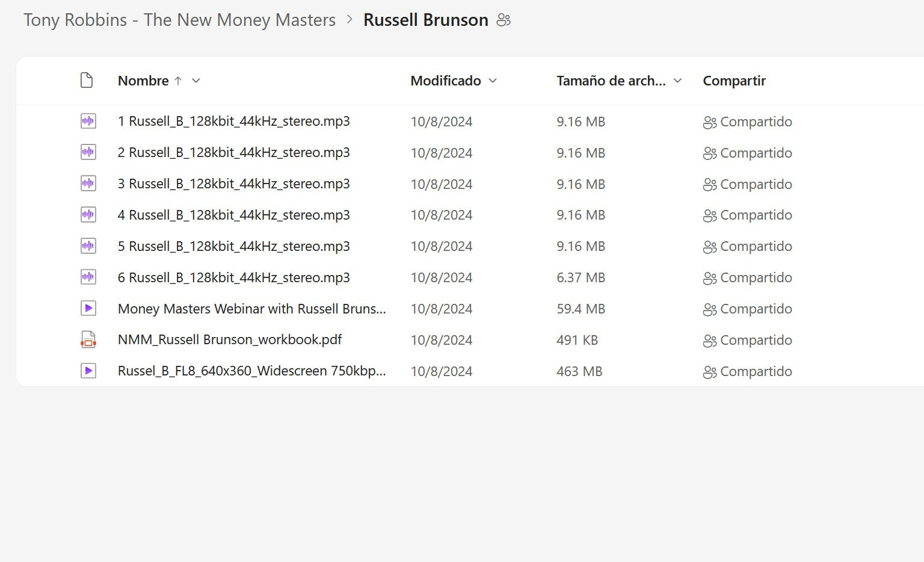Open 3 Russell_B_128kbit_44kHz_stereo.mp3 file
Viewport: 924px width, 562px height.
pos(233,184)
